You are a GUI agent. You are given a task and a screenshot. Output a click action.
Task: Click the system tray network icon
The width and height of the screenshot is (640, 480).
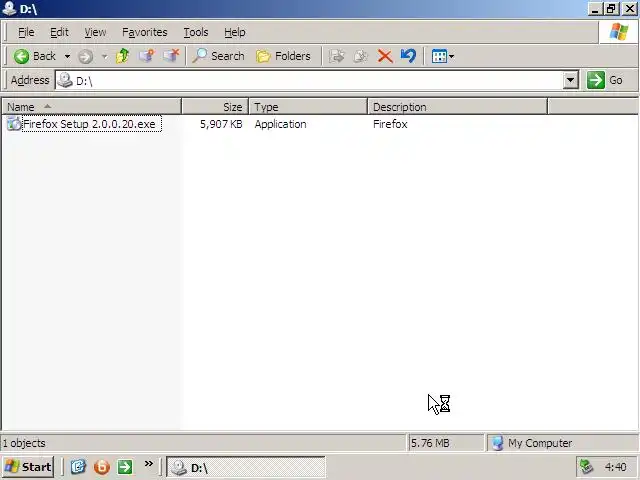587,467
